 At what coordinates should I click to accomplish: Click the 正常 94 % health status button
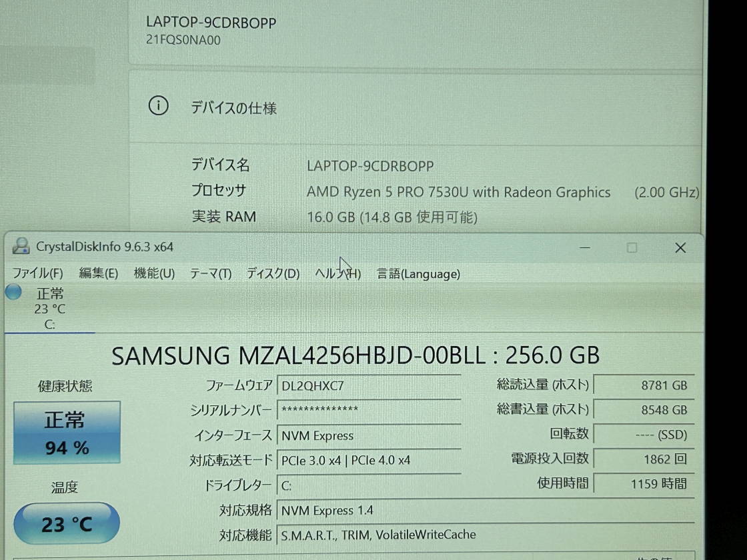pos(67,432)
